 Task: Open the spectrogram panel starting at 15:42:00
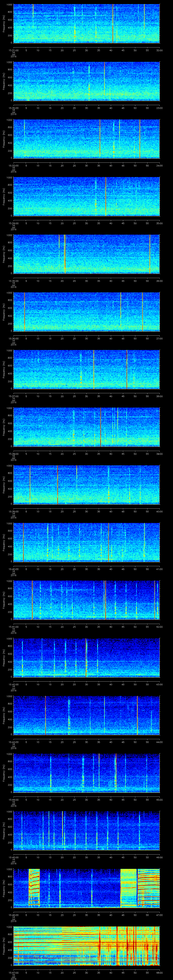pyautogui.click(x=87, y=658)
